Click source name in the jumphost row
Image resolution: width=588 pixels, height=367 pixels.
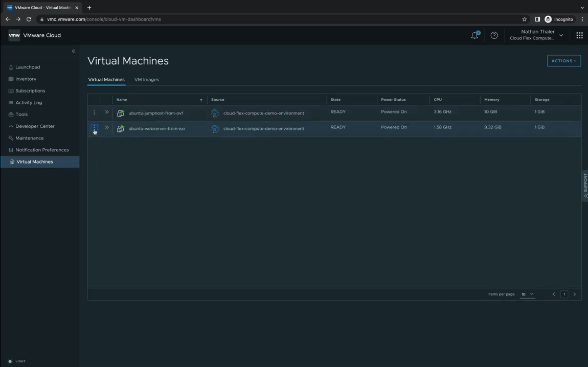pyautogui.click(x=264, y=113)
